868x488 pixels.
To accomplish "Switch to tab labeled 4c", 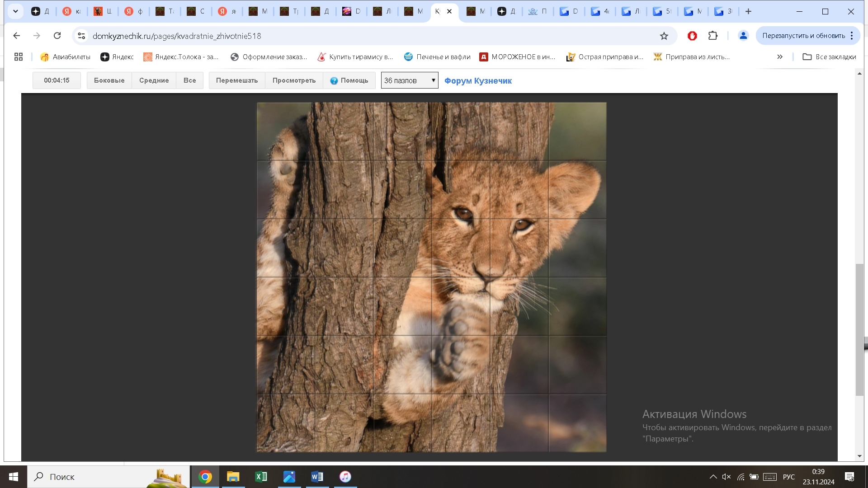I will 600,11.
